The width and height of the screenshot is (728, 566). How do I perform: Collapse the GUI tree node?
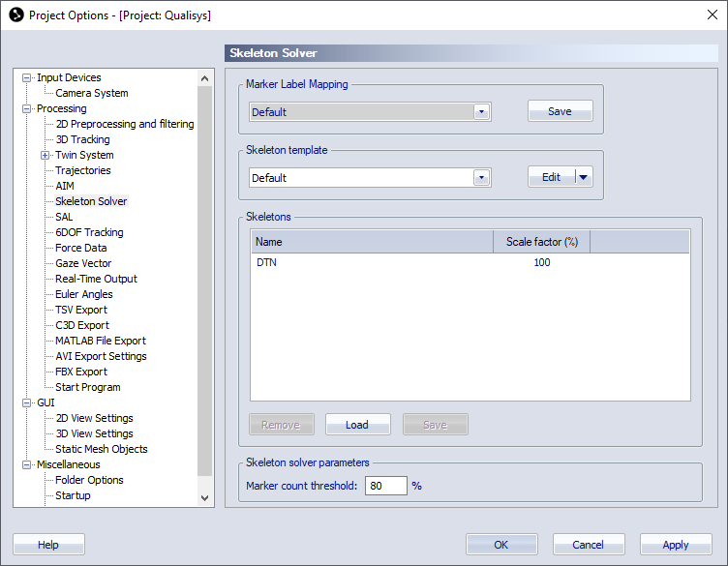pos(27,402)
